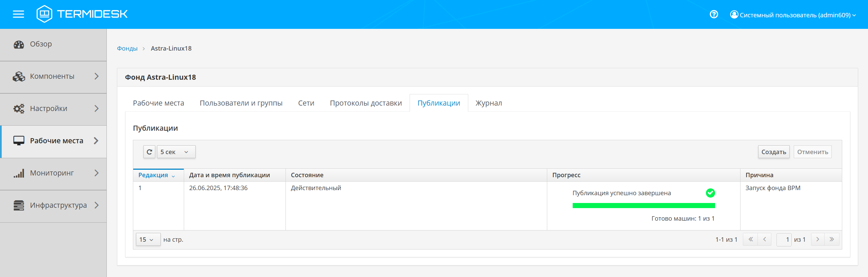
Task: Switch to the Пользователи и группы tab
Action: click(241, 103)
